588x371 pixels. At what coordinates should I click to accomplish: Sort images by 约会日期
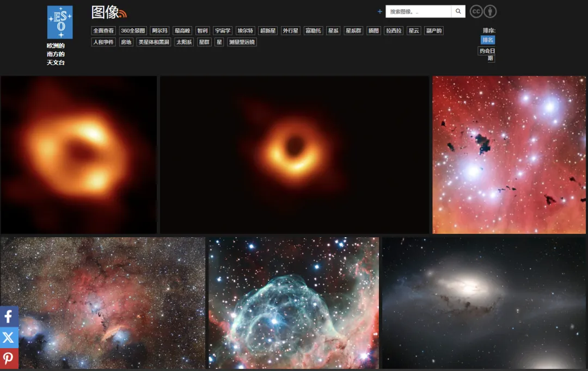click(487, 54)
